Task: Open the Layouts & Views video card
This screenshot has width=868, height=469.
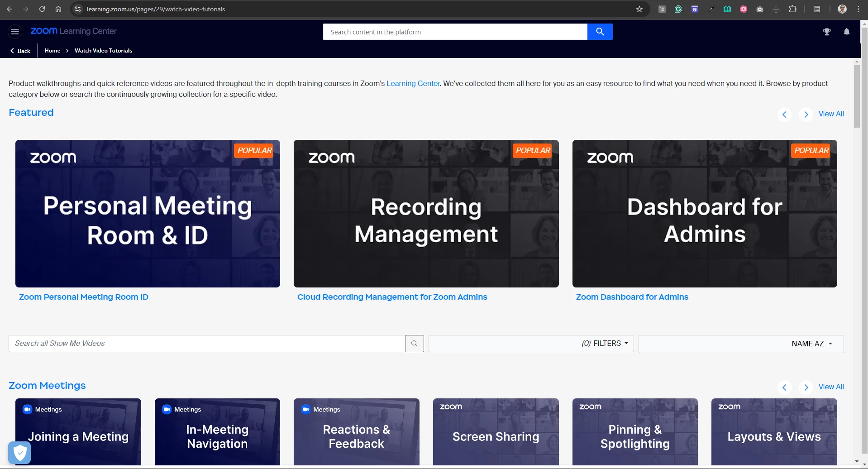Action: [774, 432]
